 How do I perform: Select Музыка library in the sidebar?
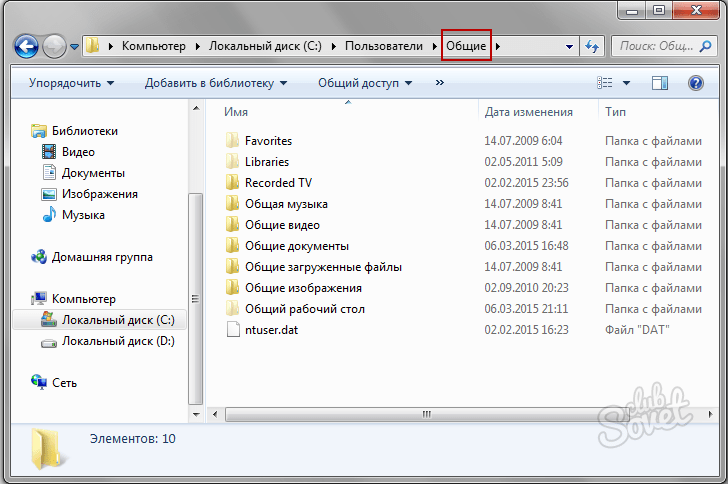pos(83,215)
